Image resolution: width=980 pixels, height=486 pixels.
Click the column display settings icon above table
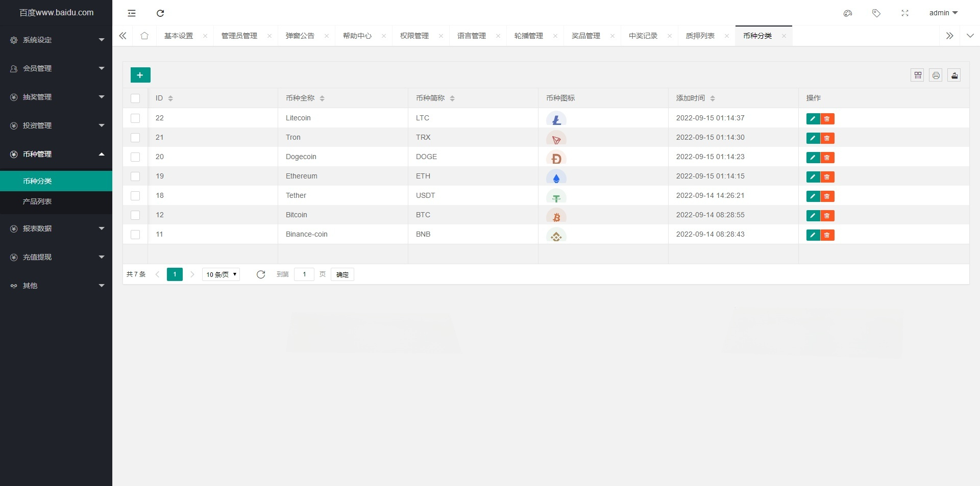(917, 75)
